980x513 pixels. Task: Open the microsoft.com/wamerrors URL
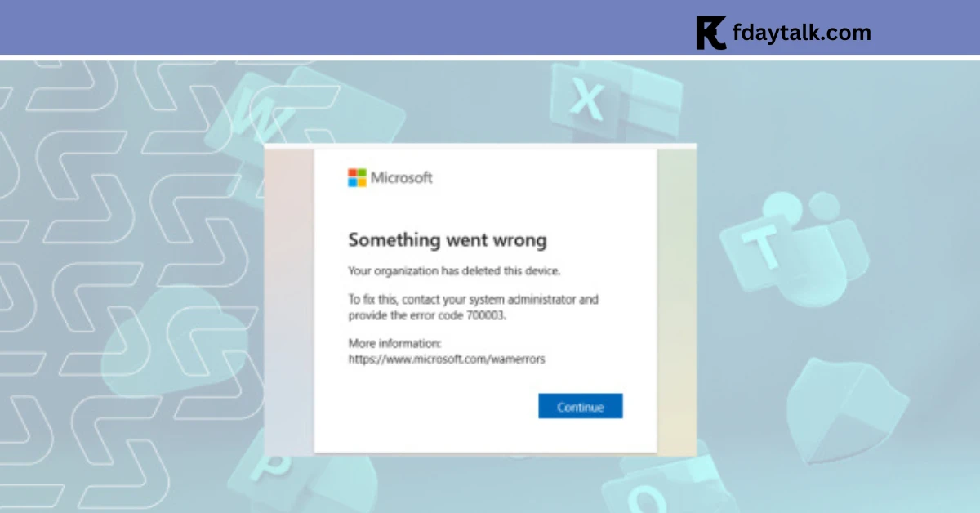[x=447, y=358]
